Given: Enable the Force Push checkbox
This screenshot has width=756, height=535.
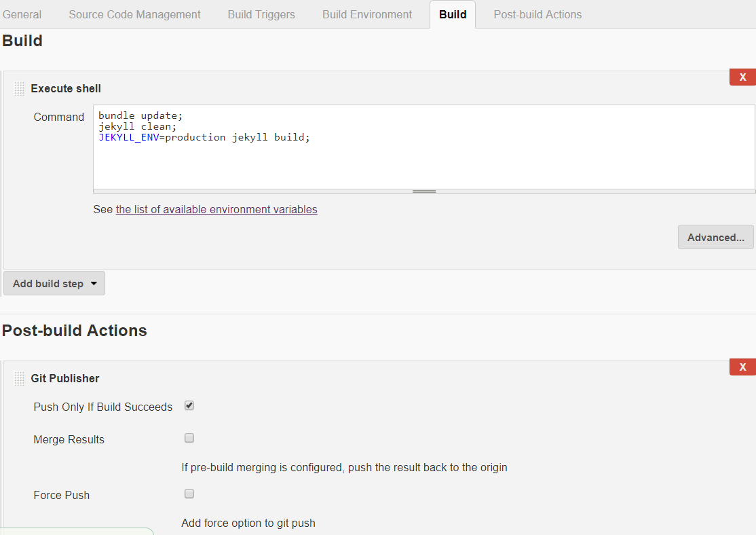Looking at the screenshot, I should (189, 494).
